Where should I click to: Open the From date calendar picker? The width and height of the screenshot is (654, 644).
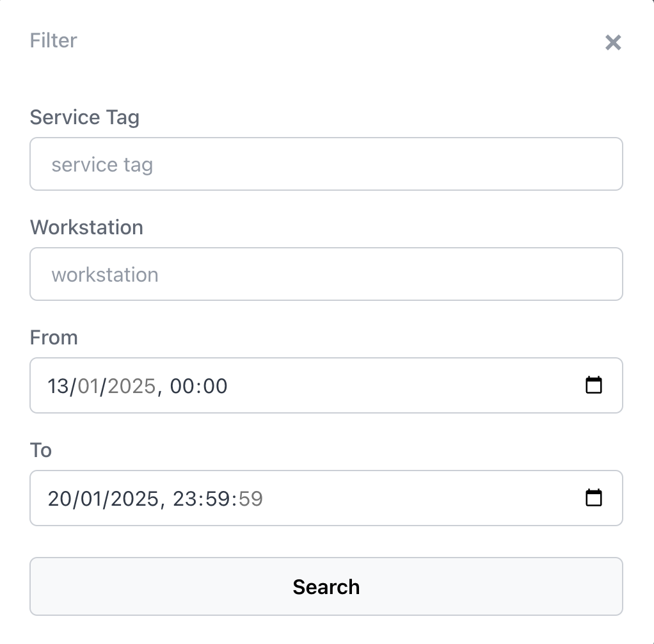coord(594,385)
